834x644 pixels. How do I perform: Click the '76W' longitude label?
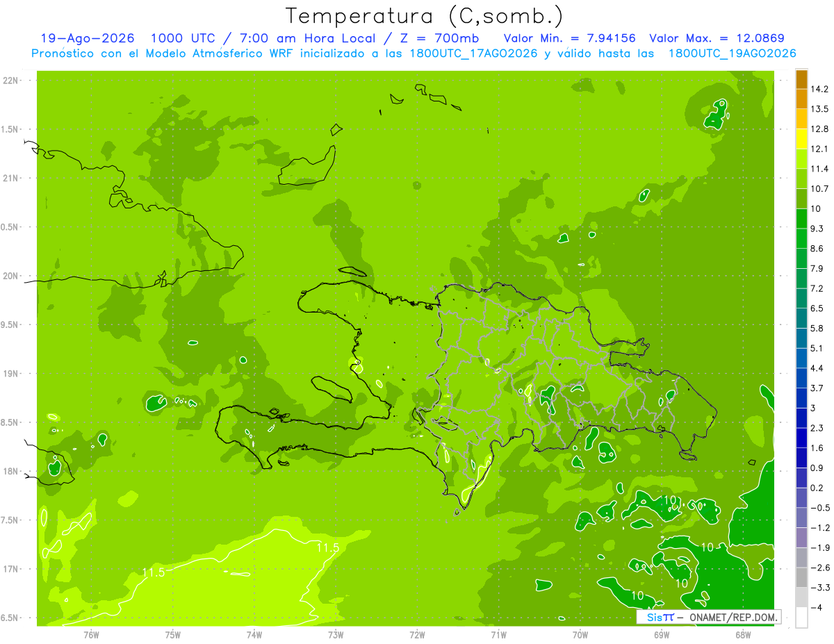pyautogui.click(x=91, y=634)
